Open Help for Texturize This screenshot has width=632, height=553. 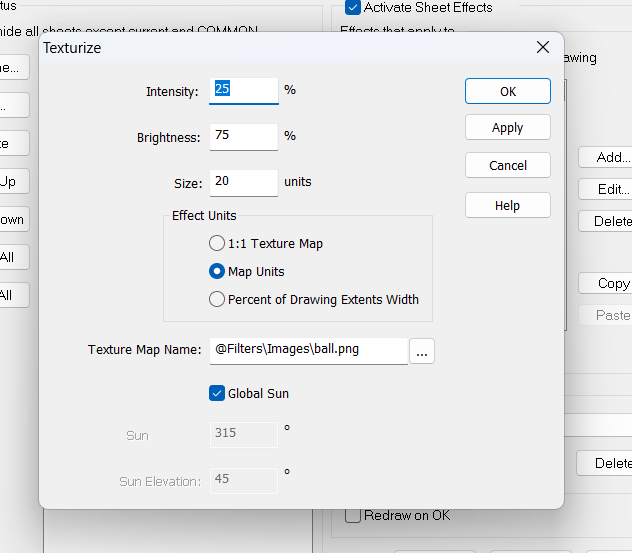[x=507, y=205]
